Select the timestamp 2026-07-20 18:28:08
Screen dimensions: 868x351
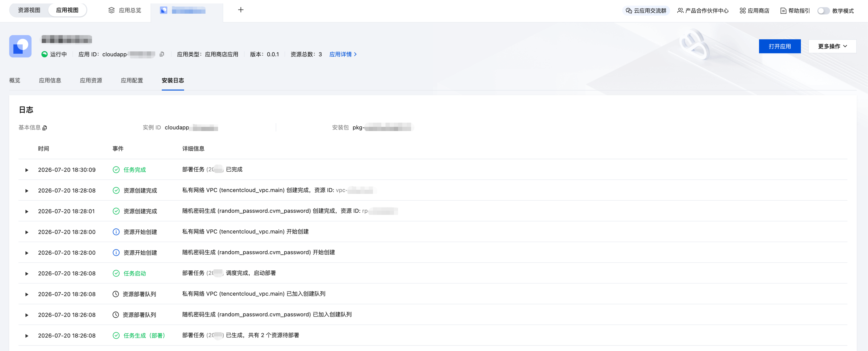pos(67,191)
